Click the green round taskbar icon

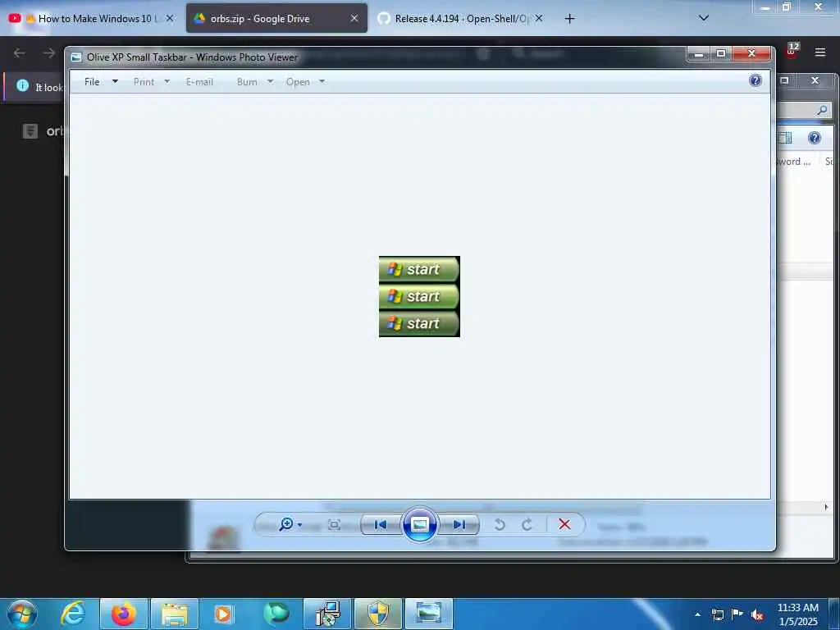point(276,614)
